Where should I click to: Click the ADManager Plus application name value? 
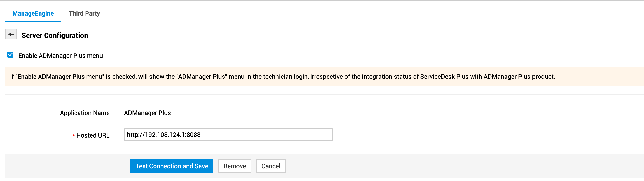(x=147, y=113)
